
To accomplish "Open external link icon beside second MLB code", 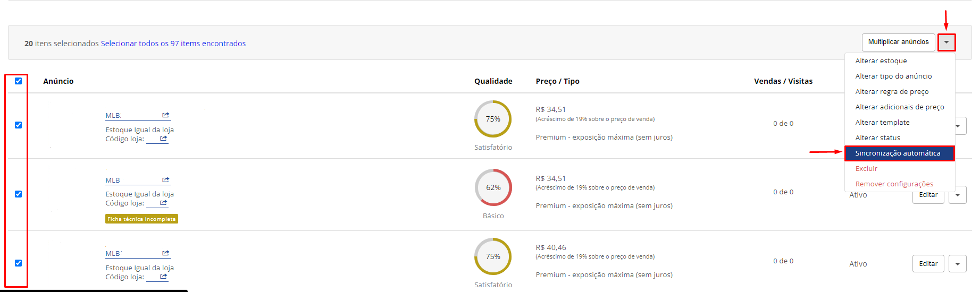I will pos(166,179).
